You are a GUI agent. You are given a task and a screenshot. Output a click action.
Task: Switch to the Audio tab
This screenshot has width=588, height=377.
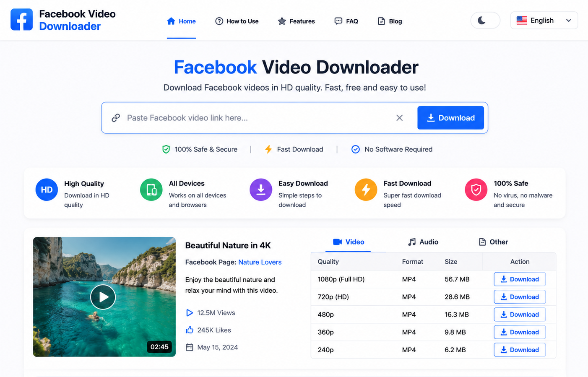423,242
